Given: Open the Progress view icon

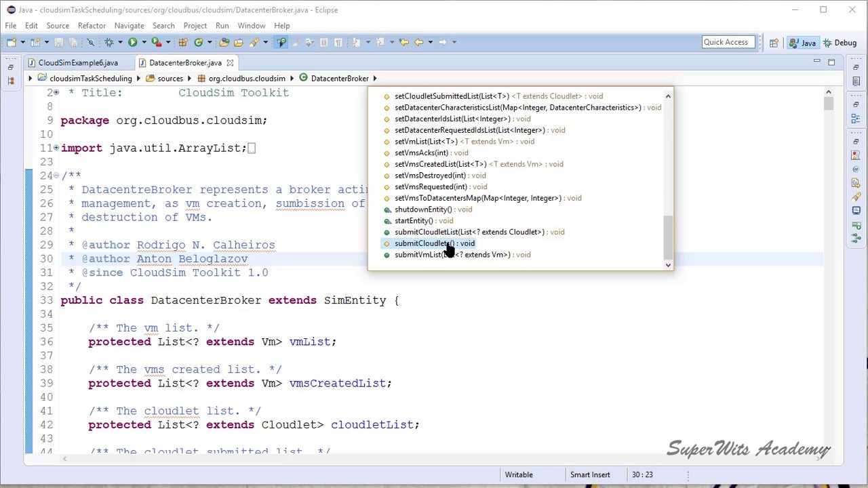Looking at the screenshot, I should click(x=856, y=226).
